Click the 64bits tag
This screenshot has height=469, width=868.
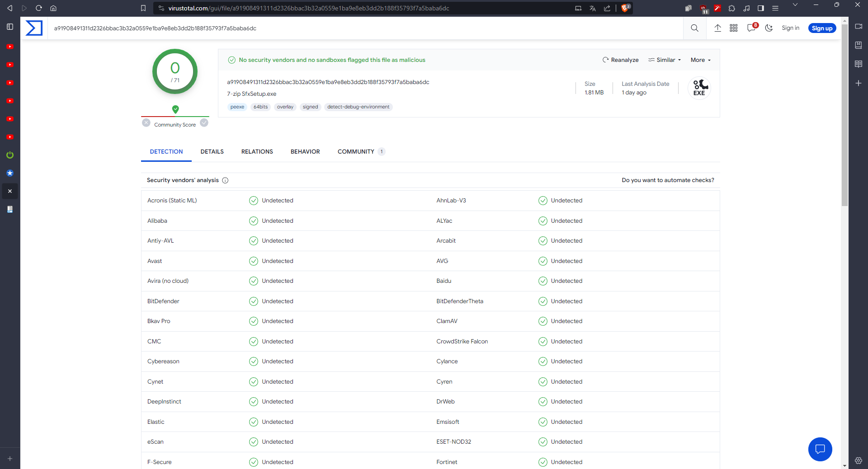coord(261,107)
